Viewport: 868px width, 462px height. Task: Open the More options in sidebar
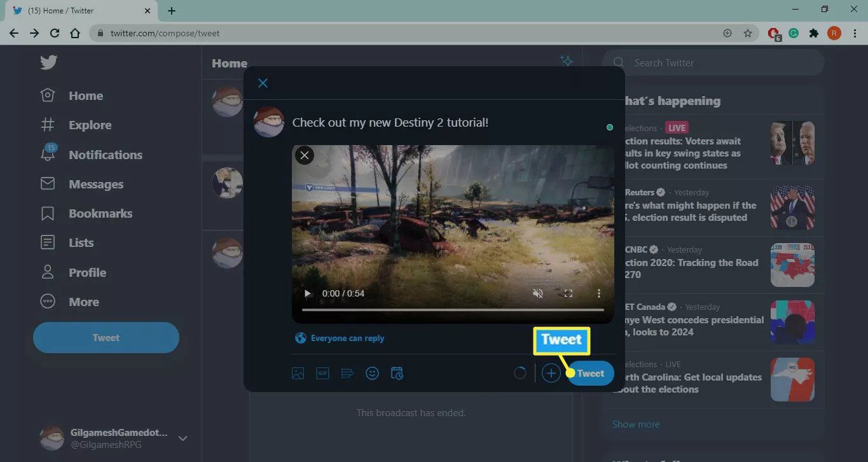[69, 302]
